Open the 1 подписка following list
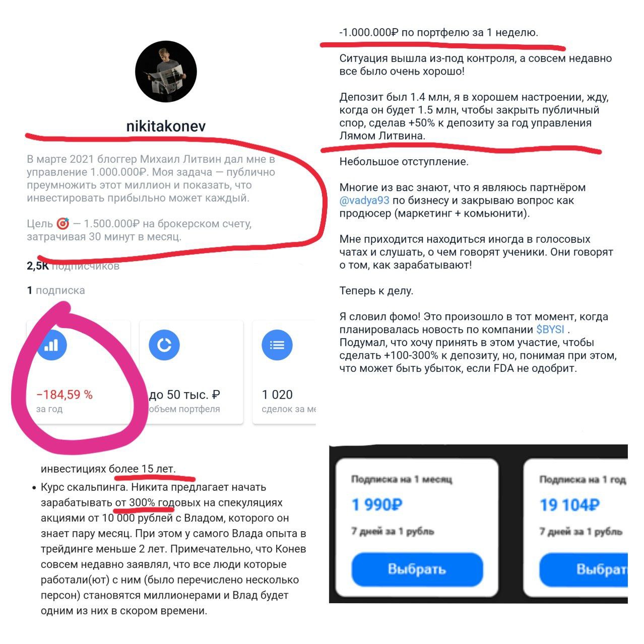This screenshot has height=644, width=644. tap(56, 290)
